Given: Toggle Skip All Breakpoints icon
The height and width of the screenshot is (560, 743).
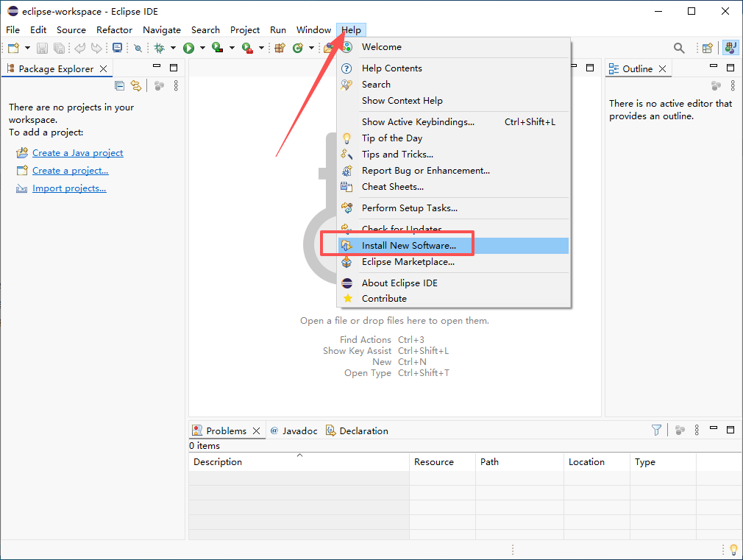Looking at the screenshot, I should tap(138, 48).
